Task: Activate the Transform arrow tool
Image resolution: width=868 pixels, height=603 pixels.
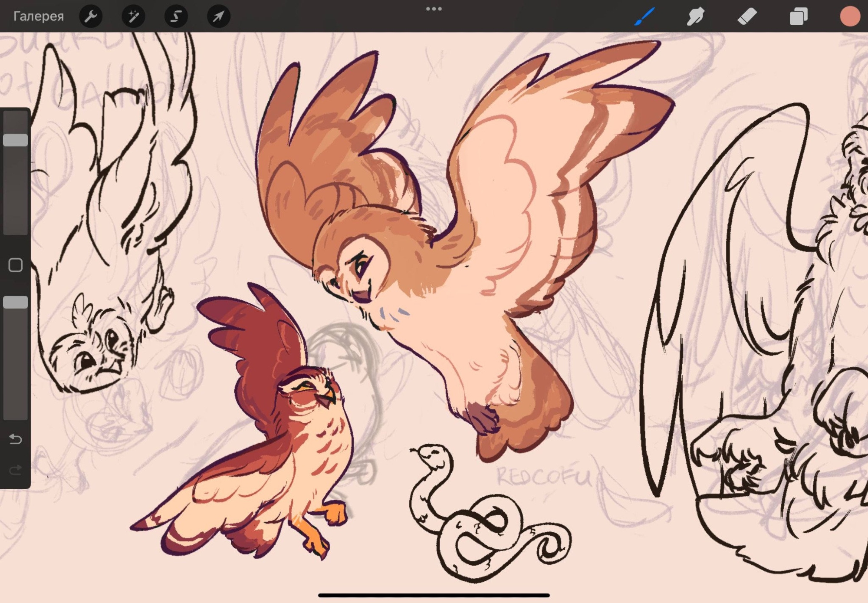Action: 218,16
